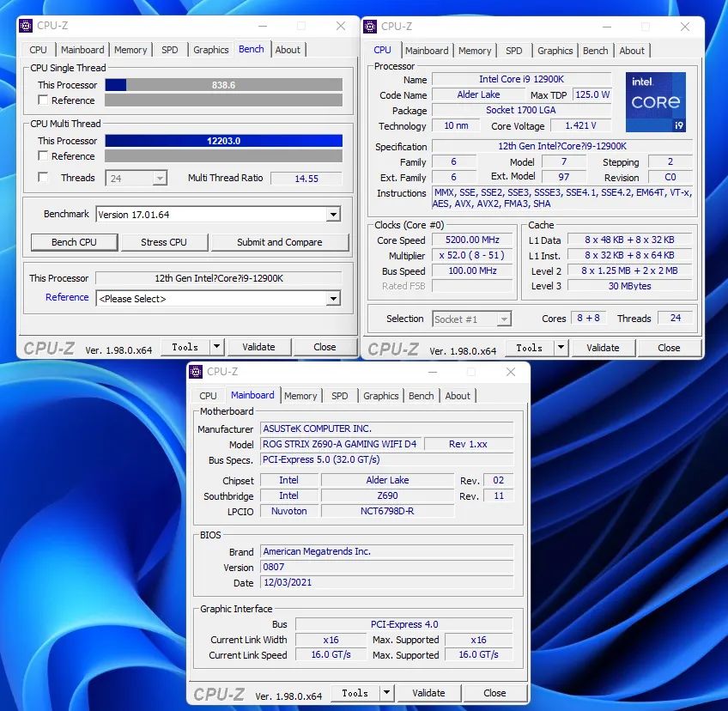Open the About tab
This screenshot has width=728, height=711.
tap(288, 50)
